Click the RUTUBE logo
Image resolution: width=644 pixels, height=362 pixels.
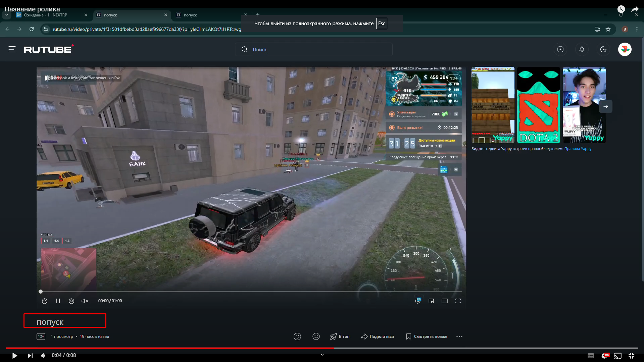tap(49, 49)
